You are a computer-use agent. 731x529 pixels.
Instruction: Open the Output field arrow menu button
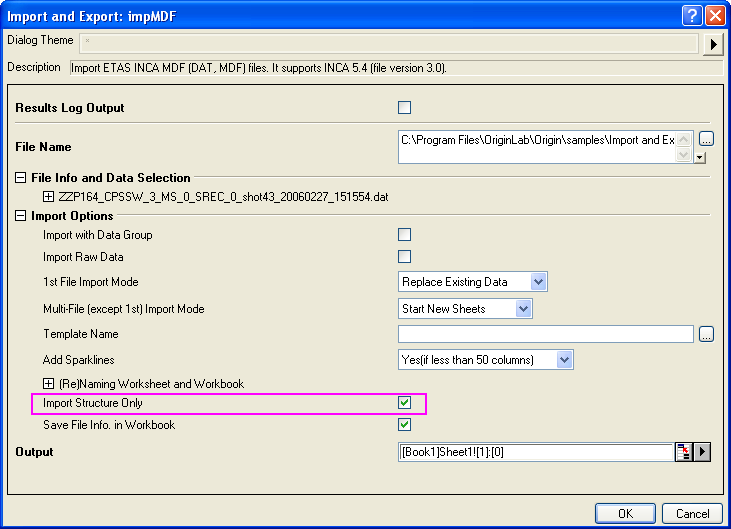point(703,452)
